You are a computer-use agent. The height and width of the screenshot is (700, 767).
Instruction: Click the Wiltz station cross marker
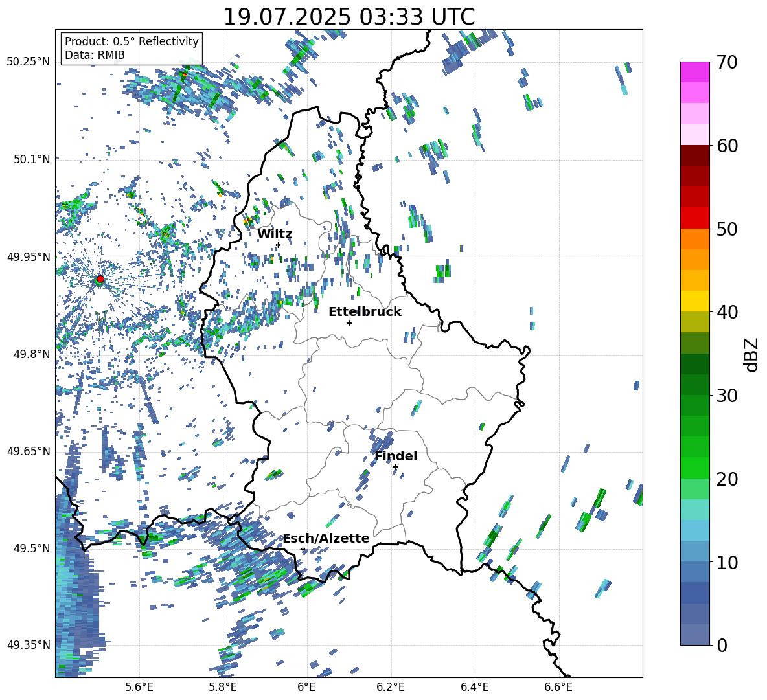(278, 245)
